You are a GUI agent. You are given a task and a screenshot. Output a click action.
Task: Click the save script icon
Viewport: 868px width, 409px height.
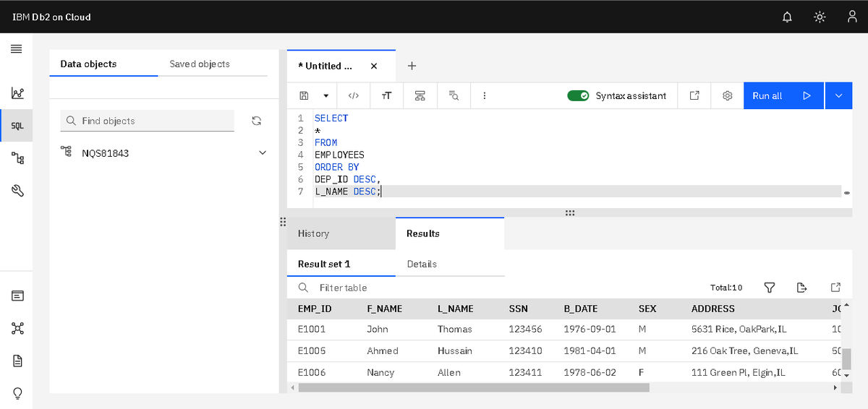click(x=304, y=95)
